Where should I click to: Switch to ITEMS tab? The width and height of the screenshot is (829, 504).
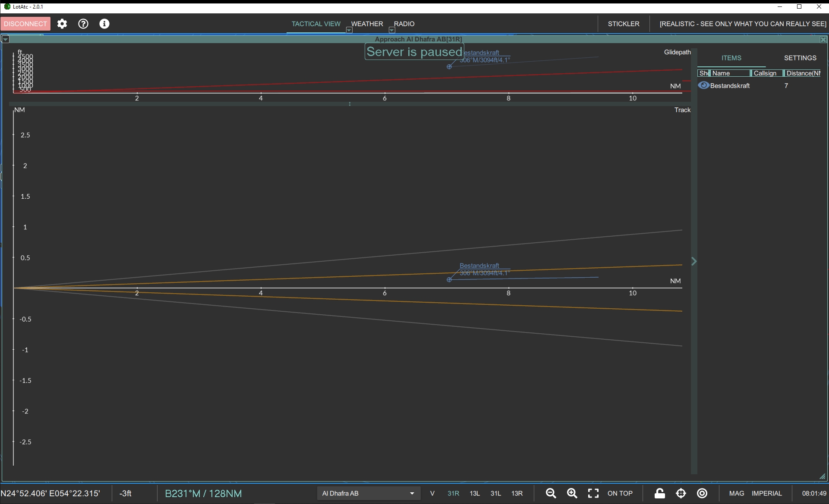[x=731, y=58]
